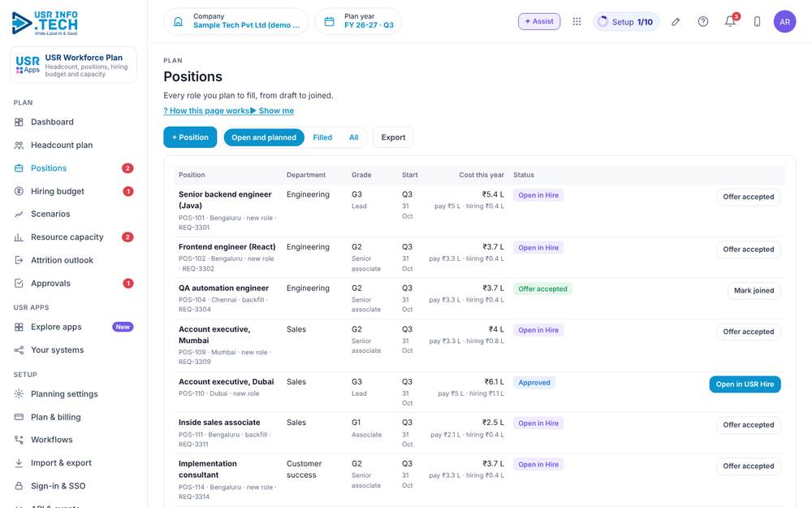Click the Your systems share icon
The image size is (812, 508).
pyautogui.click(x=19, y=350)
